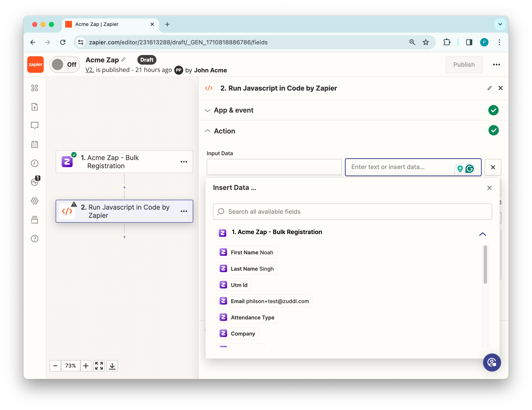This screenshot has height=410, width=532.
Task: Click the comments sidebar icon
Action: click(x=35, y=126)
